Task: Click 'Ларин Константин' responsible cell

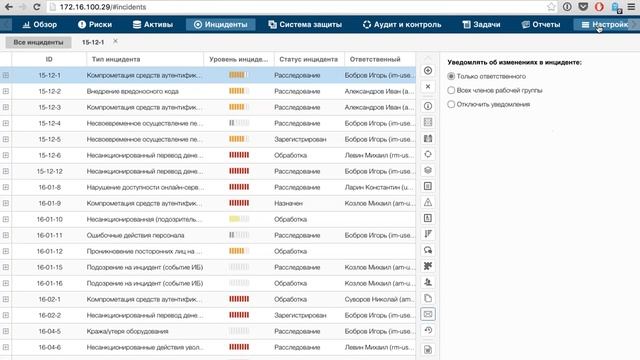Action: (379, 187)
